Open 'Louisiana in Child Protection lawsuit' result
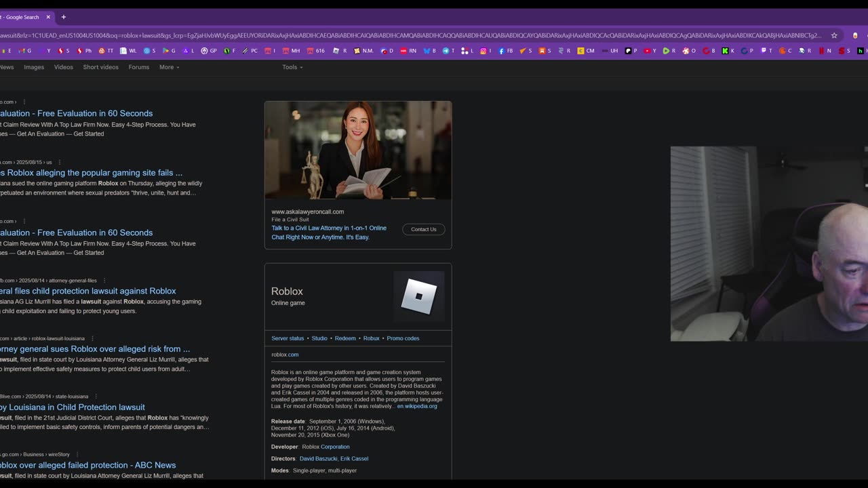868x488 pixels. click(73, 407)
